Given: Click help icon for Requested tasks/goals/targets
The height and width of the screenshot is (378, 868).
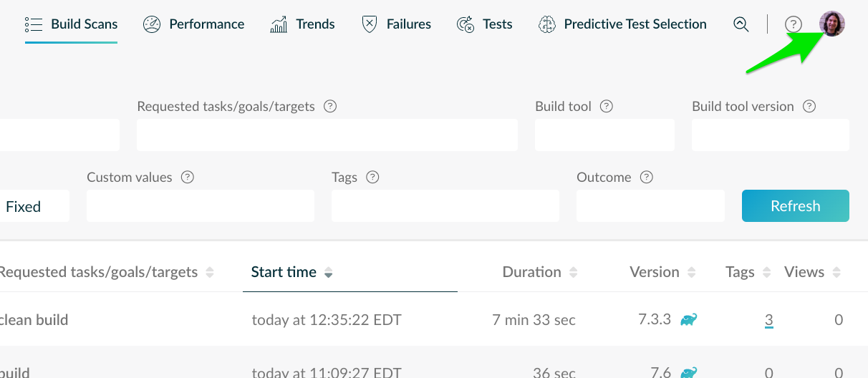Looking at the screenshot, I should (x=330, y=107).
